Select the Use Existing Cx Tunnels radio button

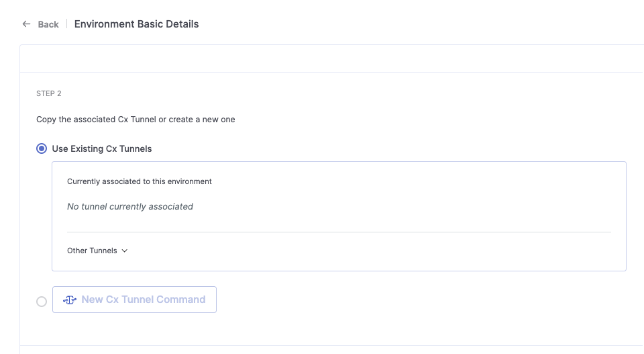click(42, 148)
